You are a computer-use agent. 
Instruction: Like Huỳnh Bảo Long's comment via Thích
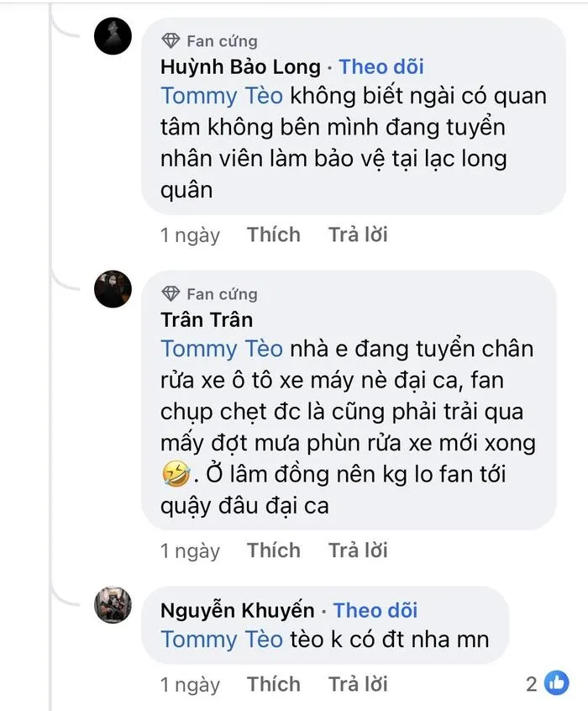(x=274, y=234)
